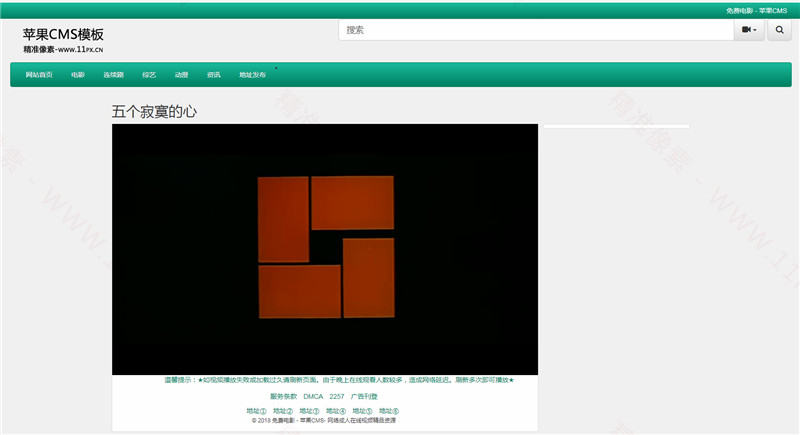The height and width of the screenshot is (435, 800).
Task: Open the 地址③ link
Action: pyautogui.click(x=309, y=411)
